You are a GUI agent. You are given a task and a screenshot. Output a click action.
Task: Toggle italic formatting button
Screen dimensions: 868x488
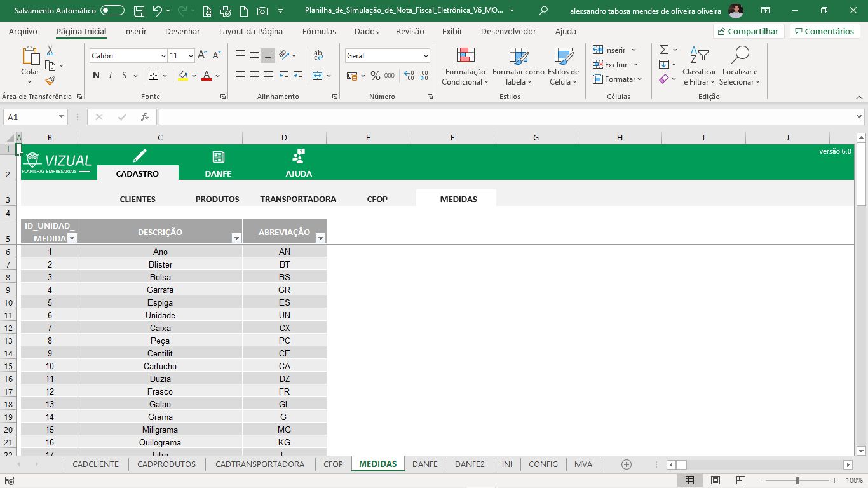pyautogui.click(x=110, y=76)
